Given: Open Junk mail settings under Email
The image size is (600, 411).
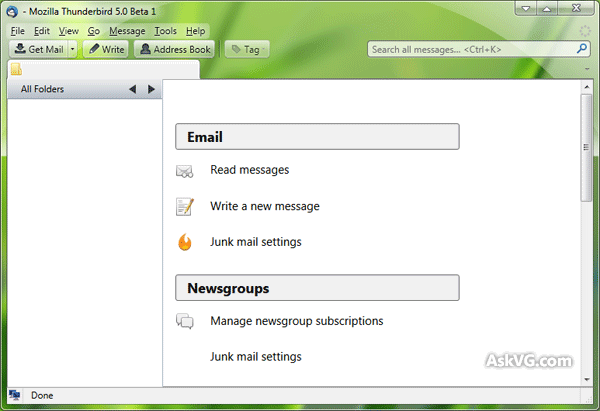Looking at the screenshot, I should pos(256,242).
